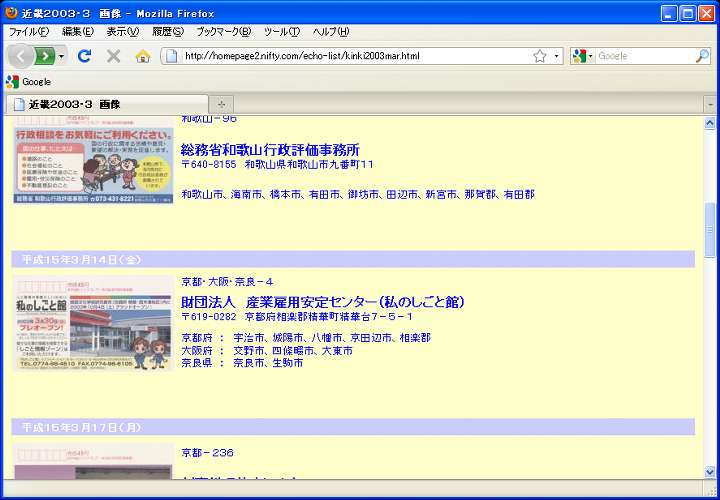This screenshot has height=500, width=720.
Task: Focus the Google search input field
Action: point(642,56)
